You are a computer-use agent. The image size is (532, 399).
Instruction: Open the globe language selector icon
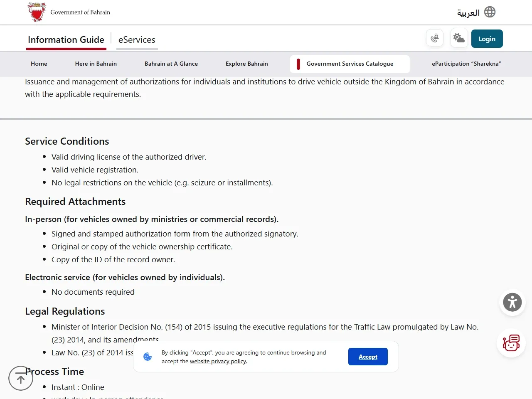point(490,12)
